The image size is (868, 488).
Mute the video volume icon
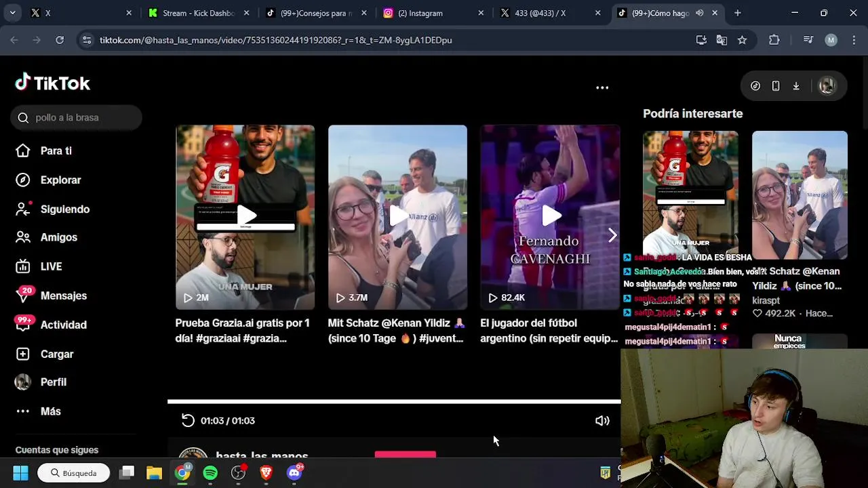pos(602,421)
